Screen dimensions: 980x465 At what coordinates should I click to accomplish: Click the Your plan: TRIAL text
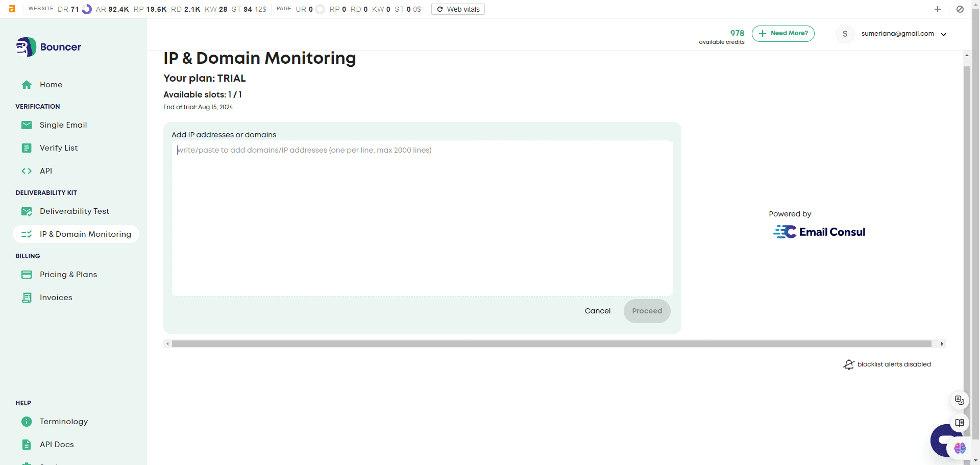coord(205,79)
